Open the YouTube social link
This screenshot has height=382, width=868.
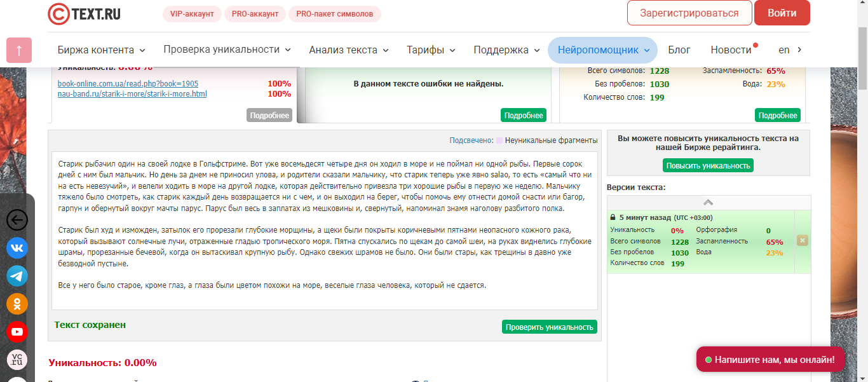[x=17, y=332]
